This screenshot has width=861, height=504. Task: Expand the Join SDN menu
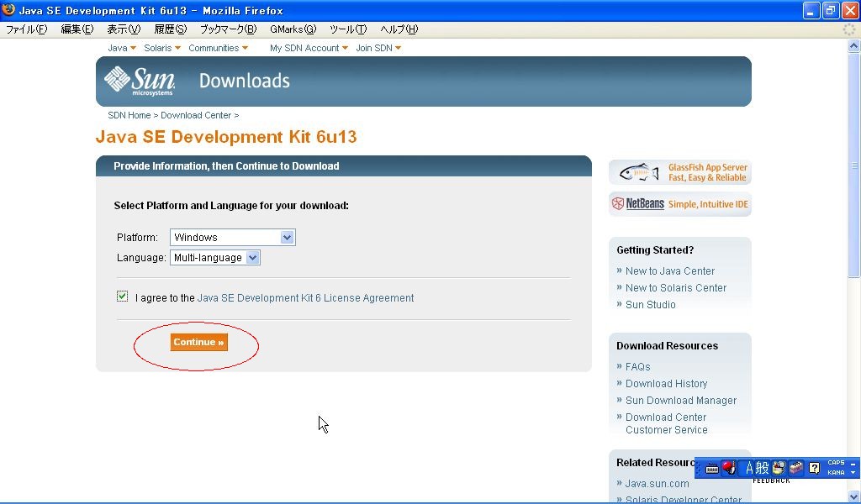(378, 48)
